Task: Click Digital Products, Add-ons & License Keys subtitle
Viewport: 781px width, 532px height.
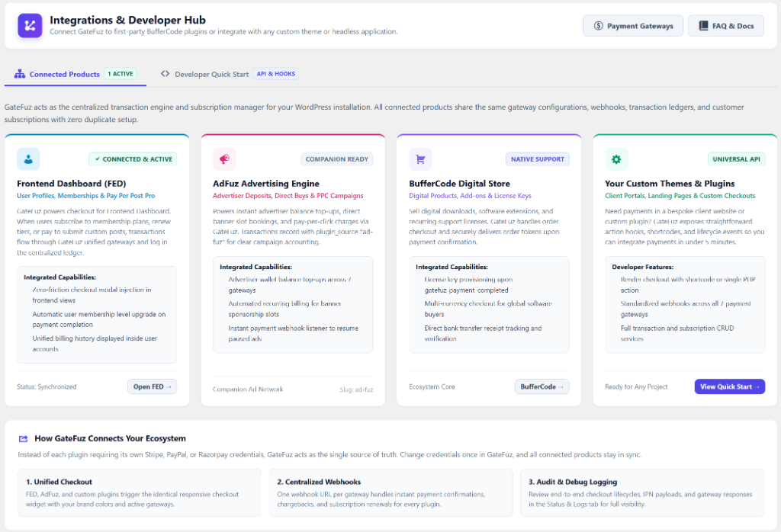Action: pos(470,196)
